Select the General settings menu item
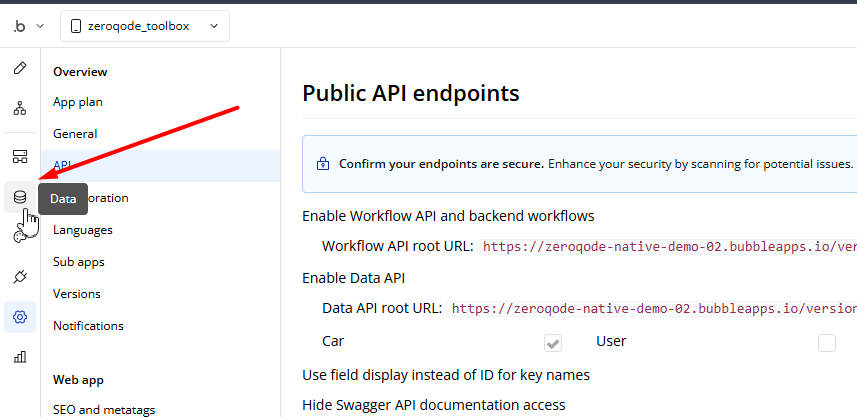Screen dimensions: 857x417 [x=75, y=134]
